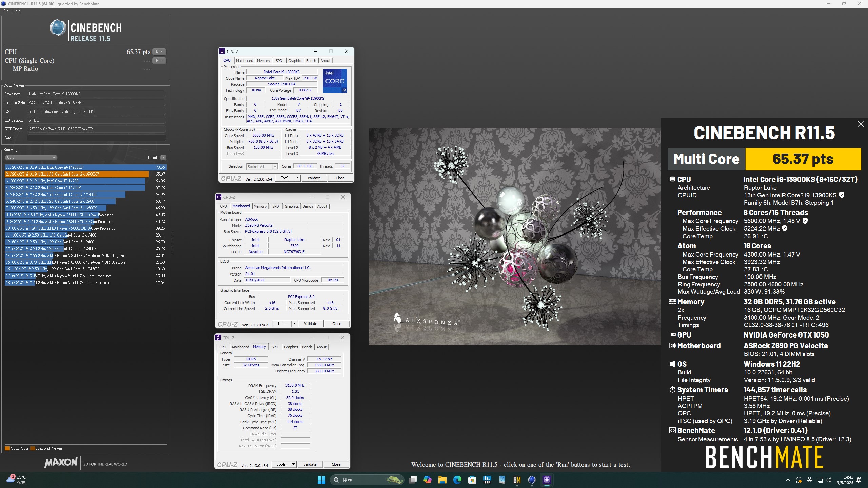Click the Details arrow in Ranking
868x488 pixels.
click(163, 158)
